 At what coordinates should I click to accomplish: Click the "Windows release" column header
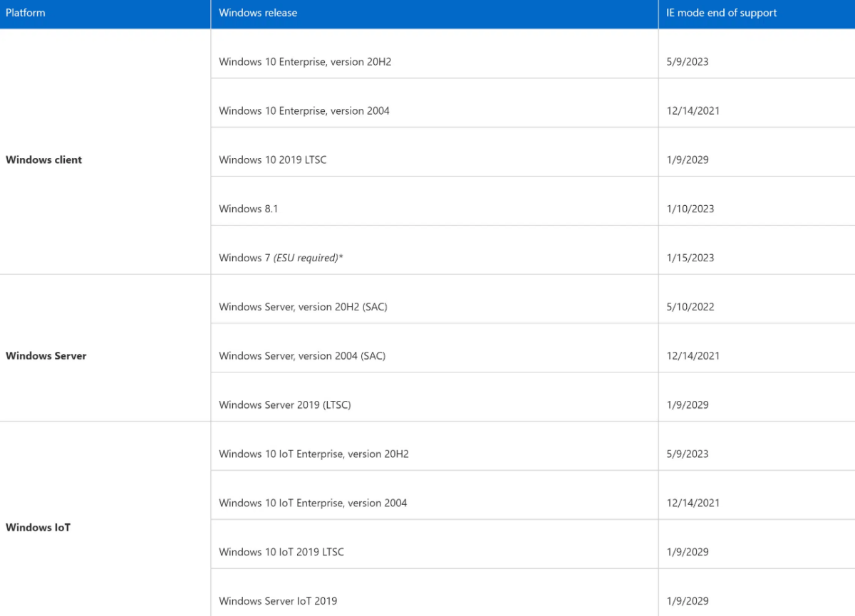tap(435, 13)
